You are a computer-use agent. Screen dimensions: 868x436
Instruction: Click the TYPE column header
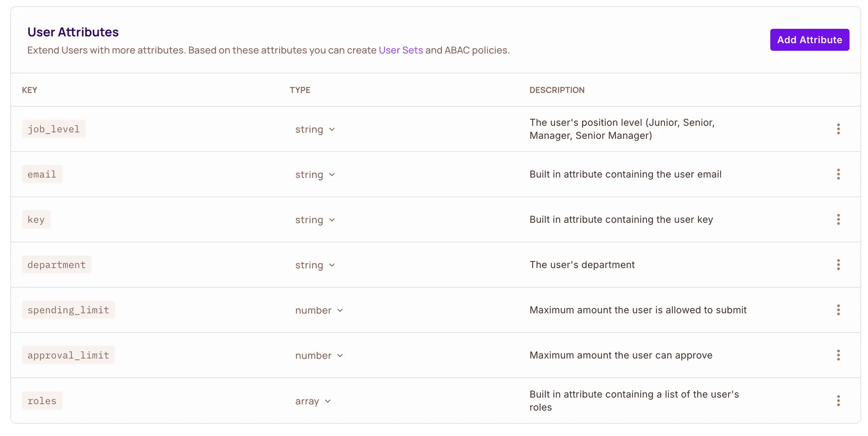click(x=300, y=90)
